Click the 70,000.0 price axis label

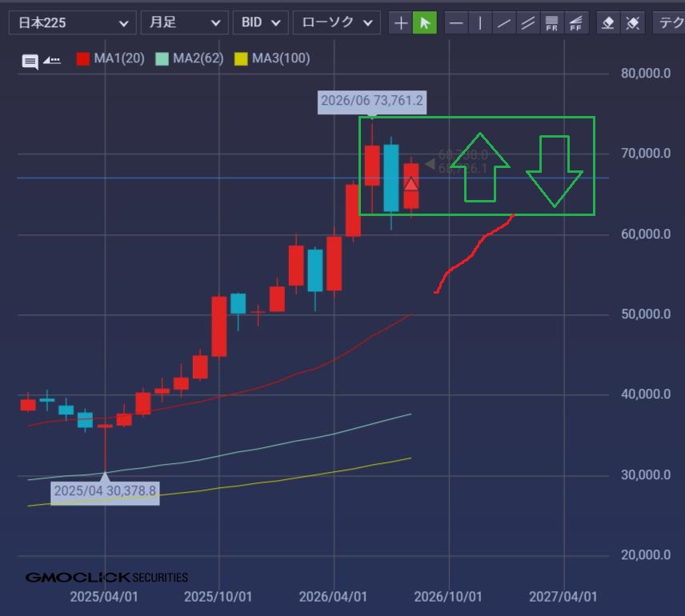646,154
